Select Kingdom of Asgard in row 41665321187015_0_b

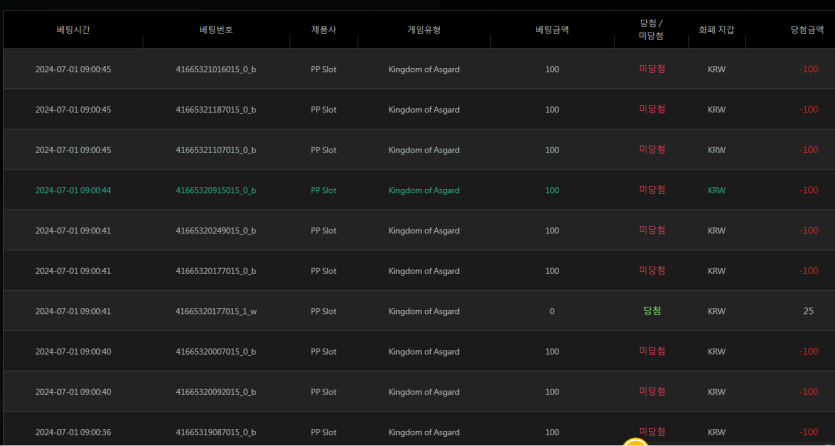(423, 110)
